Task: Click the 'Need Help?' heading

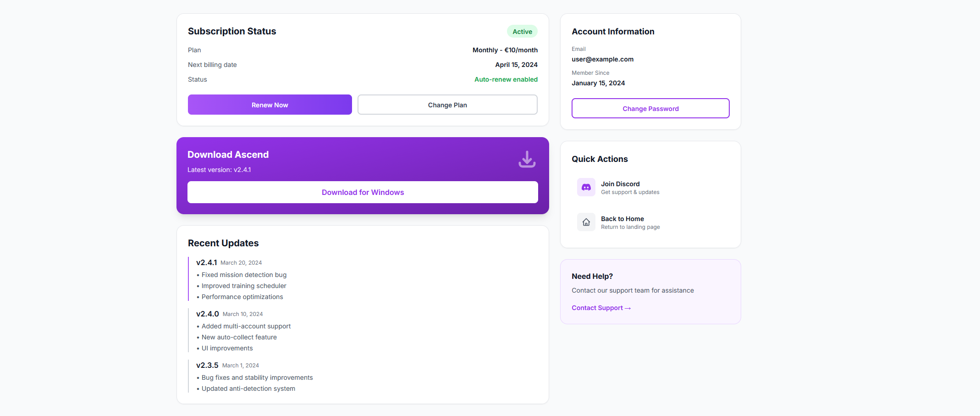Action: coord(592,276)
